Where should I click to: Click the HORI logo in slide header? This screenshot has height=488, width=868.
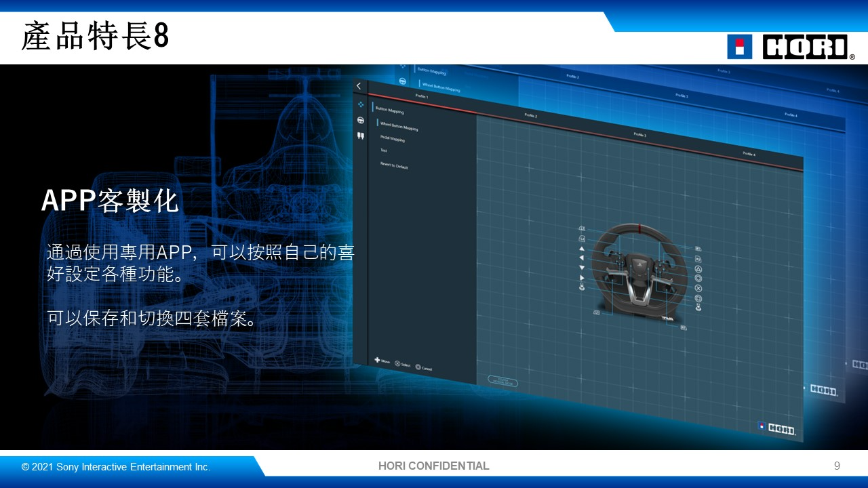coord(791,47)
